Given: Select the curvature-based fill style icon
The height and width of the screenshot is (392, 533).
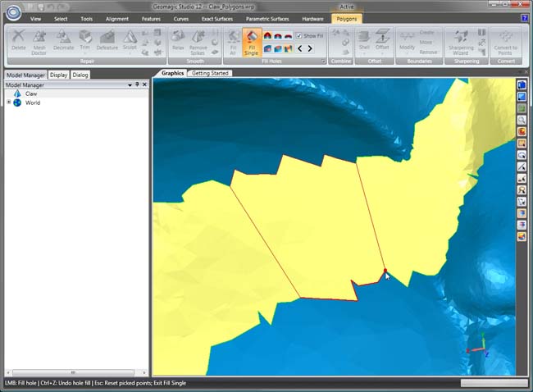Looking at the screenshot, I should point(267,35).
